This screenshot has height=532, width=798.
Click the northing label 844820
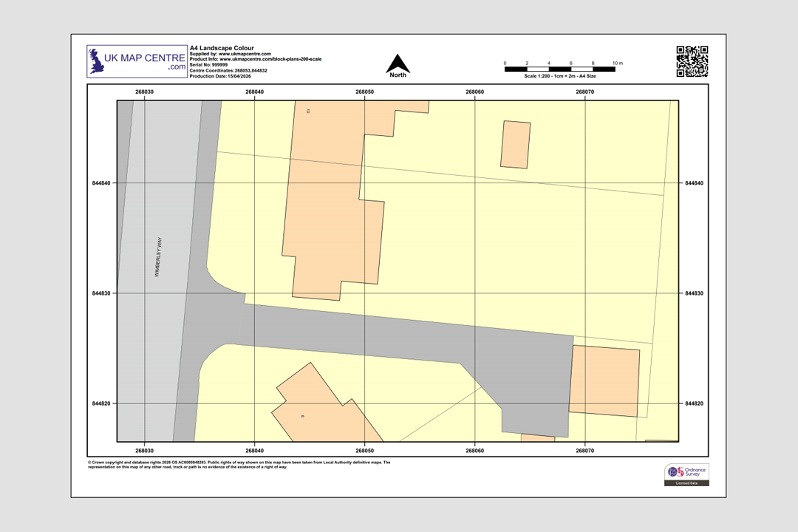click(100, 404)
